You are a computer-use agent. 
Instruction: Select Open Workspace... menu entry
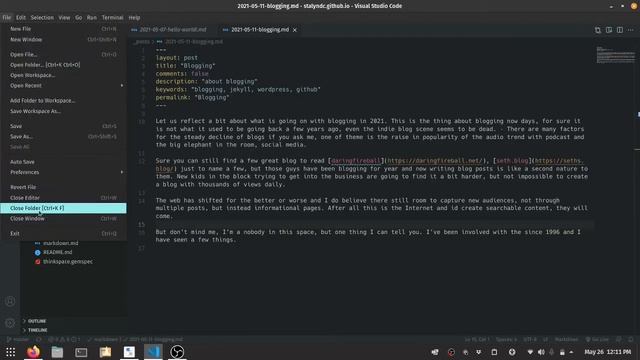tap(63, 75)
